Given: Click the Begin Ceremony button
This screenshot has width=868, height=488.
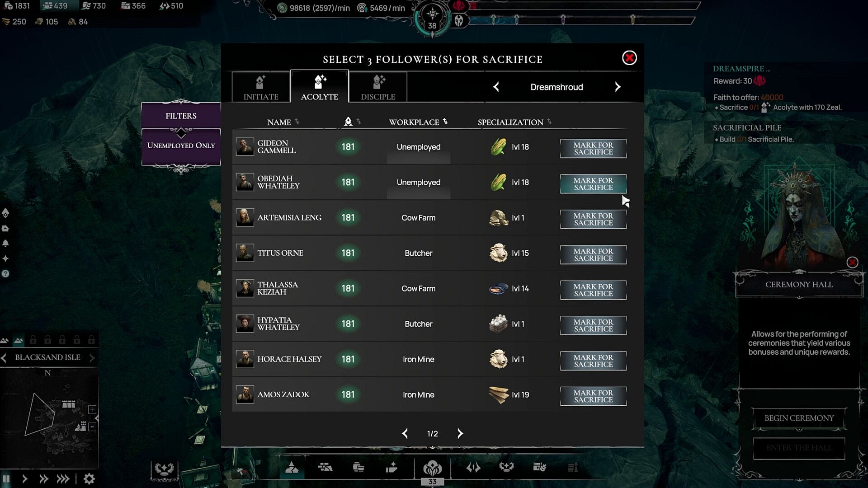Looking at the screenshot, I should point(799,418).
